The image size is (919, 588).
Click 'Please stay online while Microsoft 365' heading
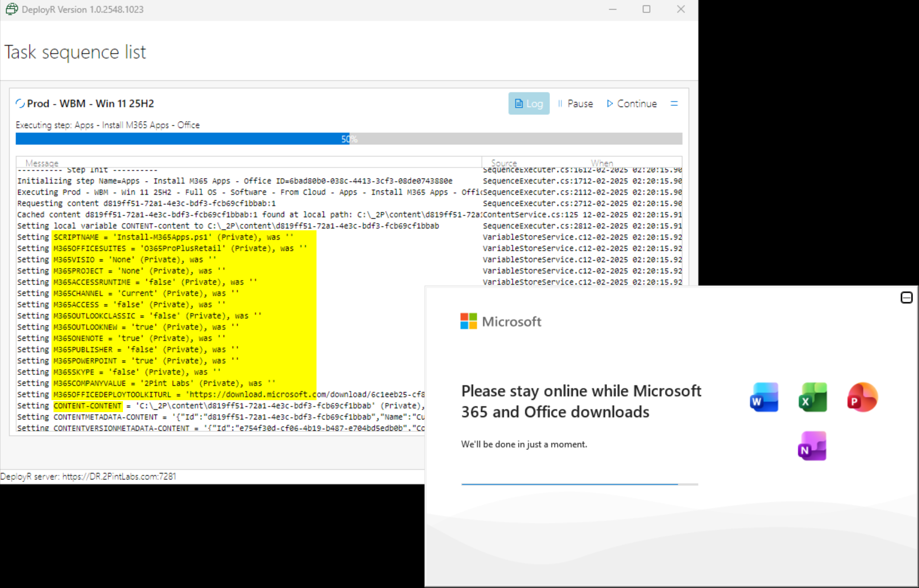click(581, 401)
